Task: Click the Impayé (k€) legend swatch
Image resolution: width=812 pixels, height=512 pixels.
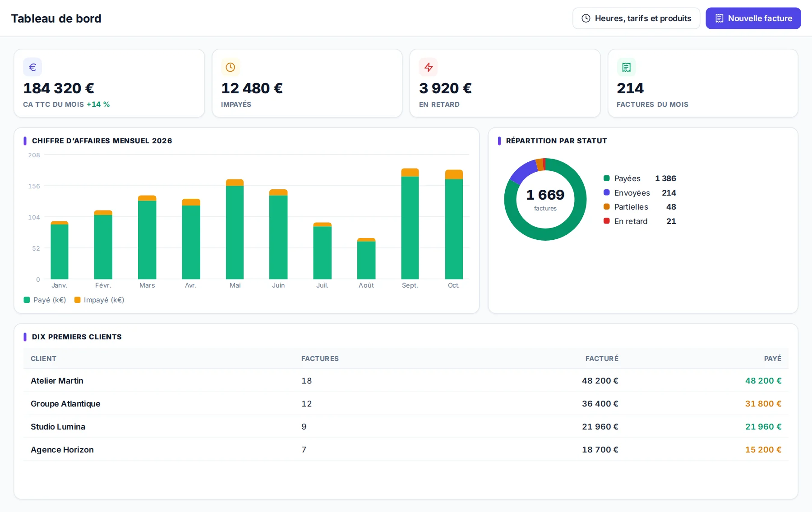Action: coord(77,300)
